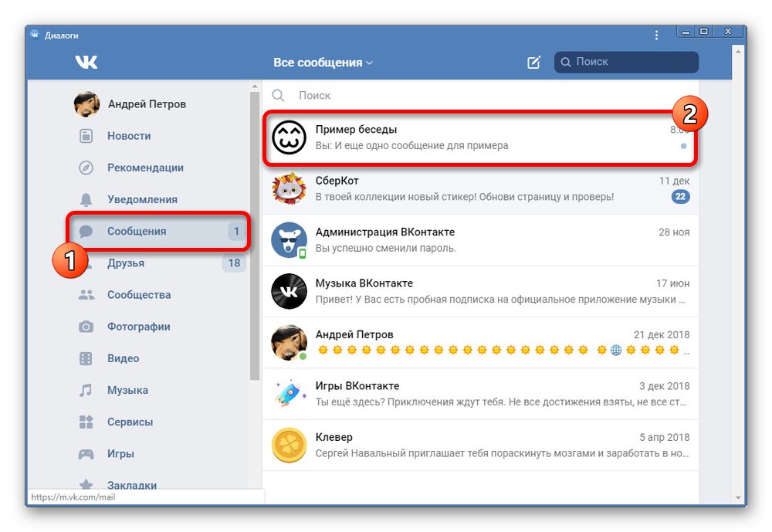Open Сообщества in the sidebar
The height and width of the screenshot is (532, 772).
tap(139, 295)
